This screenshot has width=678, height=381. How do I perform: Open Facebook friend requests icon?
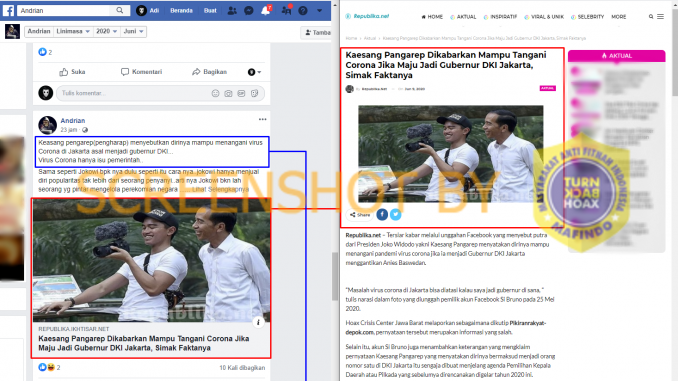click(x=232, y=10)
